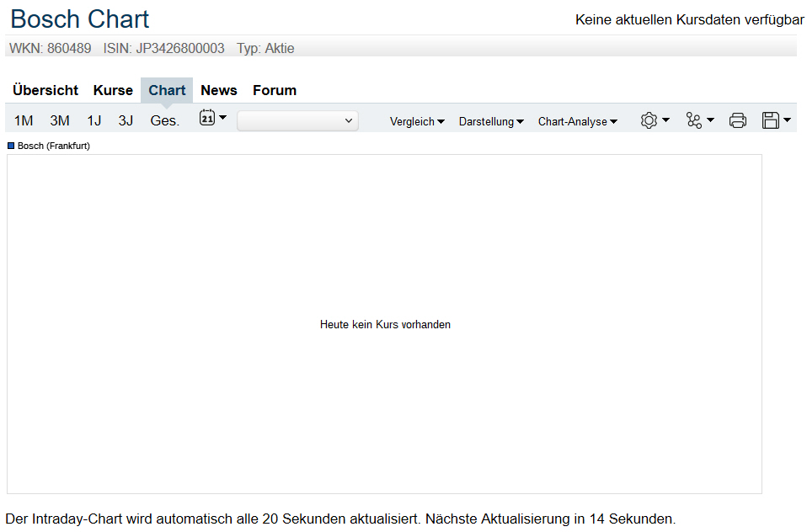Print the chart with printer icon
The height and width of the screenshot is (532, 807).
tap(738, 120)
